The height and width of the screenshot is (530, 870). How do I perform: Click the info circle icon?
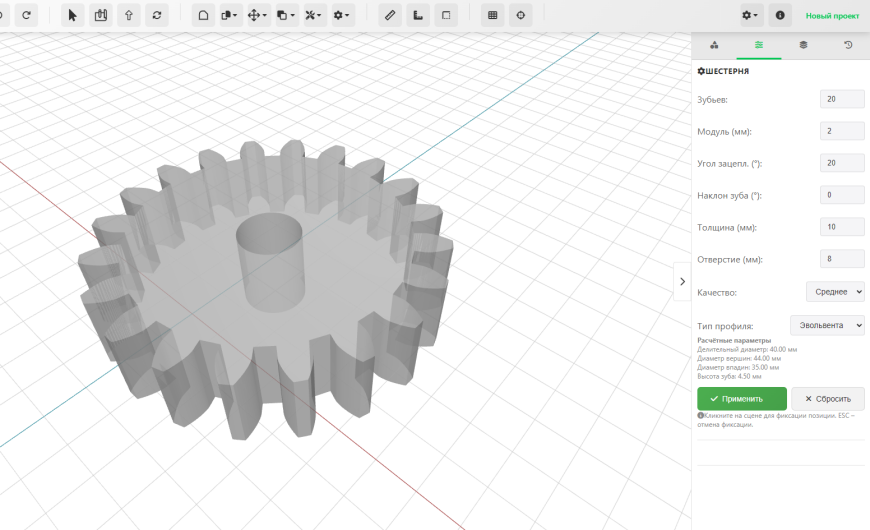click(x=780, y=16)
